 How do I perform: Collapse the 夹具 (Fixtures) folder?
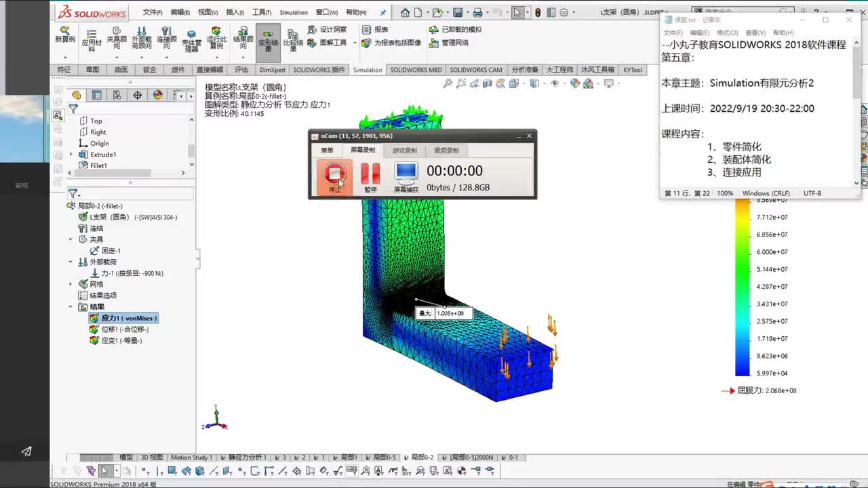[71, 239]
